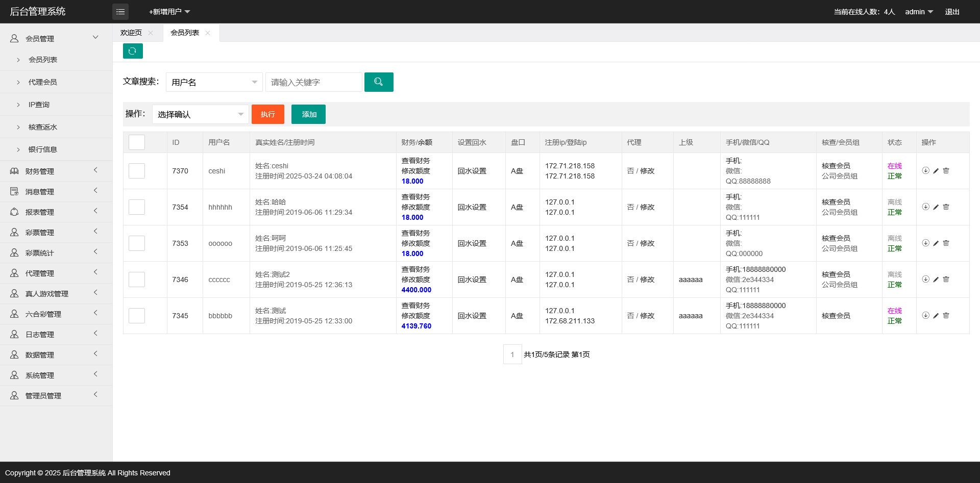Check the checkbox for row ID 7346
980x483 pixels.
(x=137, y=279)
